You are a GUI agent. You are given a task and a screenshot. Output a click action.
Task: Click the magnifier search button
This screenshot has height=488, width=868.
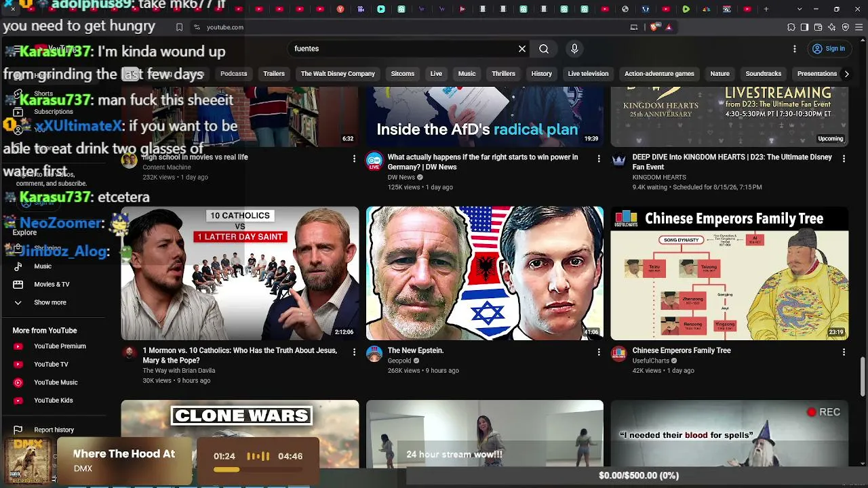click(544, 49)
